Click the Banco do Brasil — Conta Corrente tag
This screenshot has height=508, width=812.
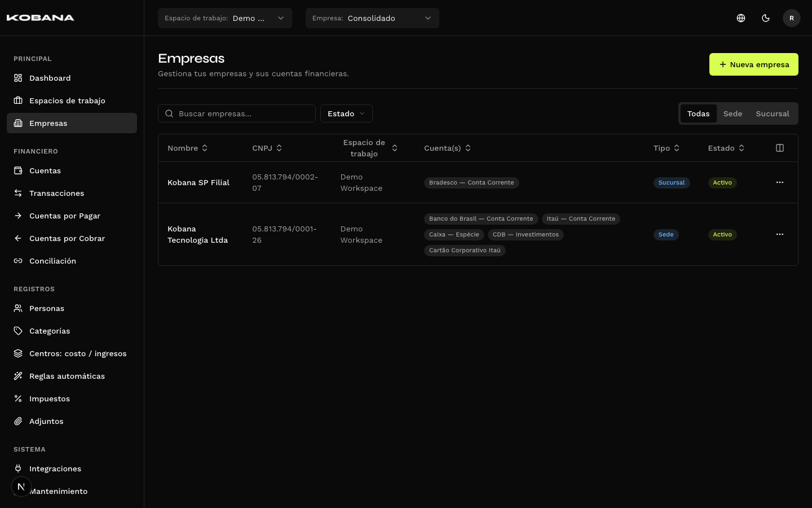pos(481,218)
